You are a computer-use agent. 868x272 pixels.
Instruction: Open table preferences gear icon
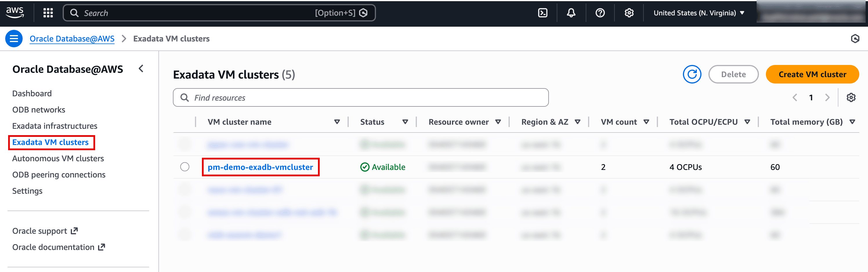click(x=851, y=98)
